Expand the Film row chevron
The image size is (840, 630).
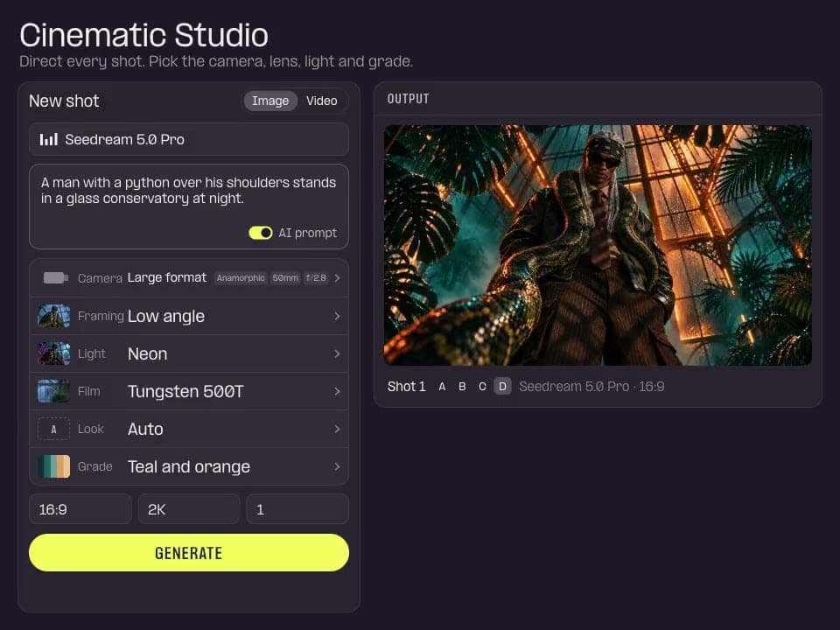(337, 392)
